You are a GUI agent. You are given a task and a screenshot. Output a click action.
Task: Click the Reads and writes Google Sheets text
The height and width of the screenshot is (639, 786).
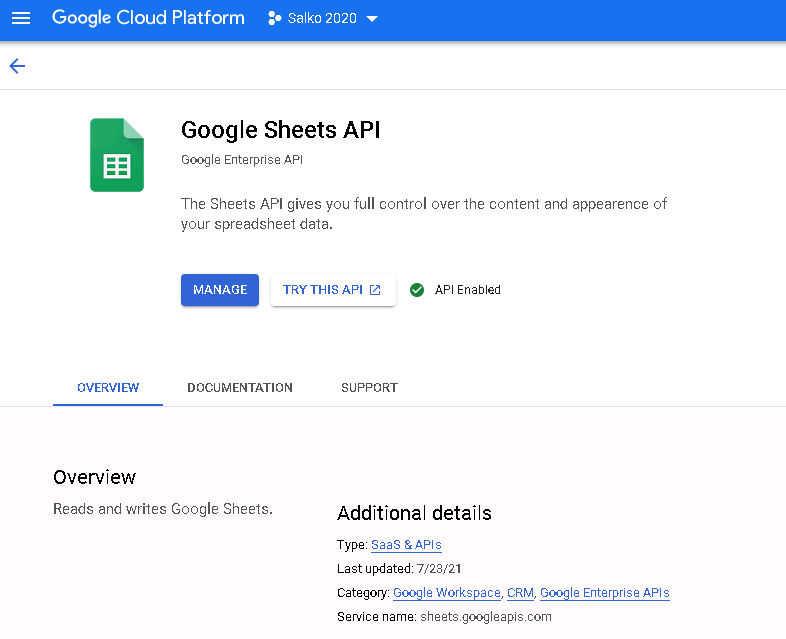[x=163, y=509]
